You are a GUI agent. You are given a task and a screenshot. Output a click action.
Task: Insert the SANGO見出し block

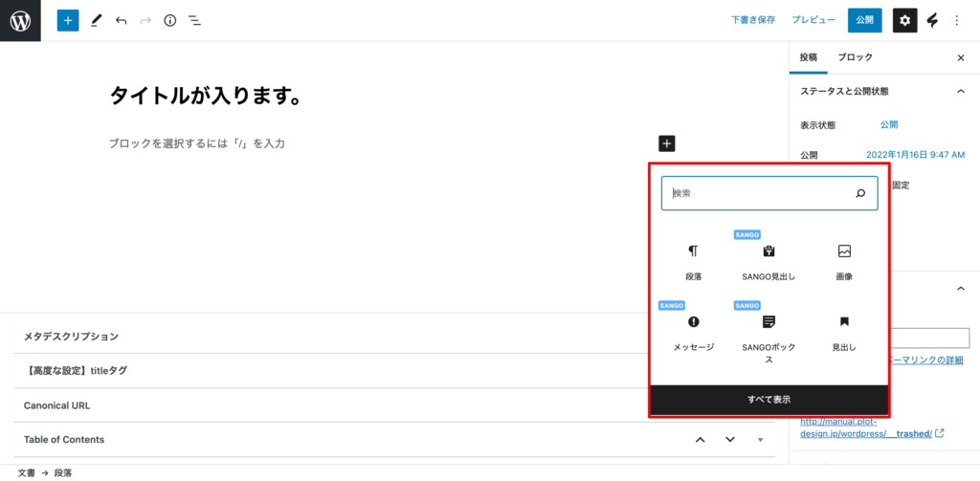[768, 261]
